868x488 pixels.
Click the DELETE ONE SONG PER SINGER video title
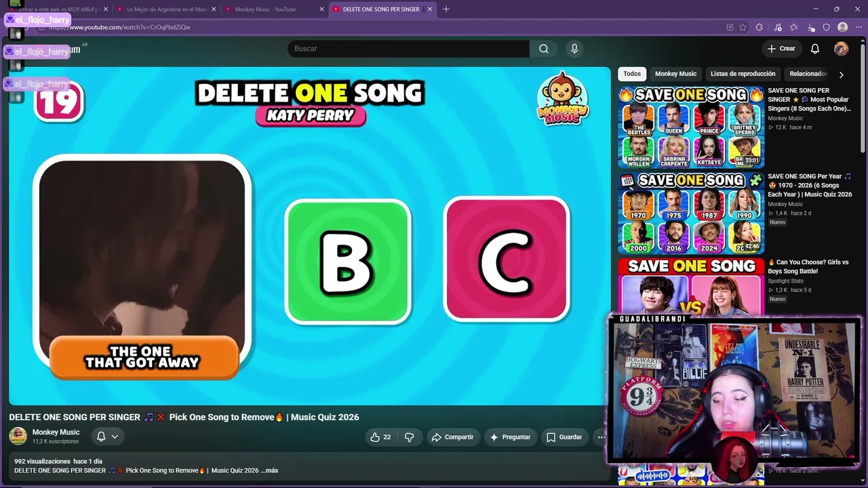click(184, 417)
